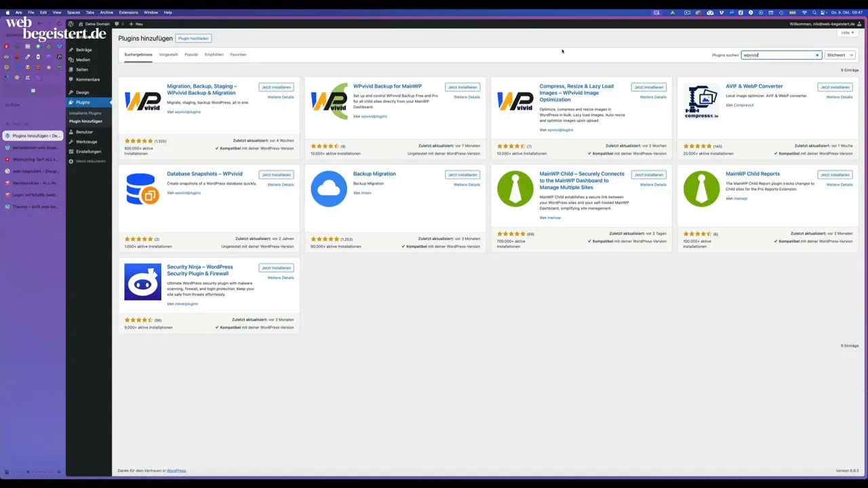868x488 pixels.
Task: Collapse the menu via Menü reduzieren
Action: [90, 161]
